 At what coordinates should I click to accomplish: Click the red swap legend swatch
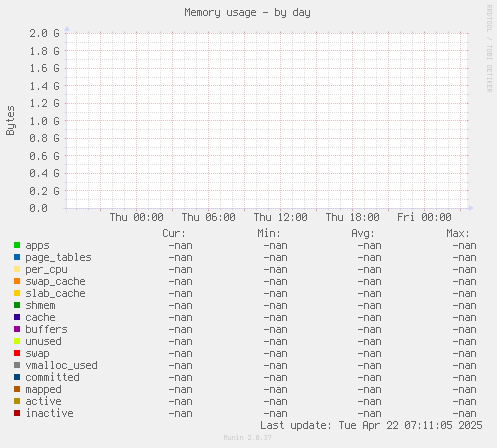point(17,353)
